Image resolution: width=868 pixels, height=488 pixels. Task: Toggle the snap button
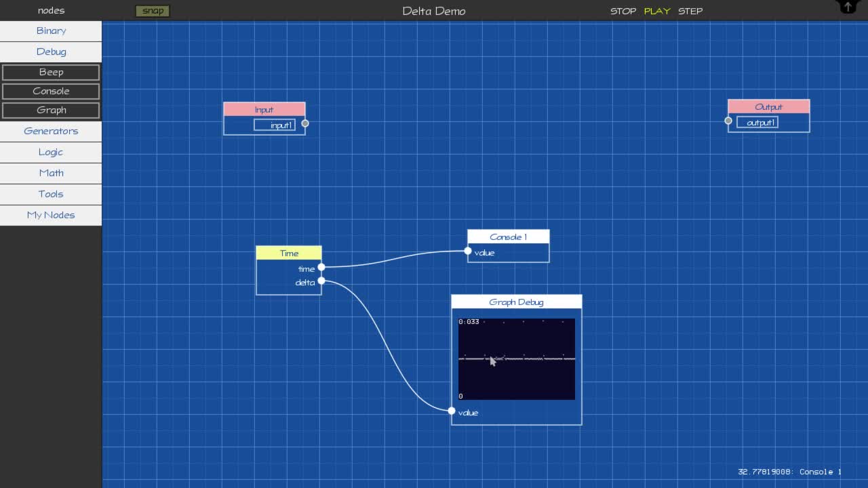pos(153,11)
